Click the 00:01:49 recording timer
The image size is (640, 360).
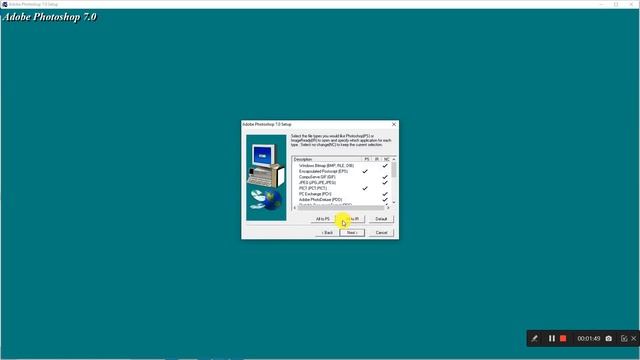click(588, 338)
